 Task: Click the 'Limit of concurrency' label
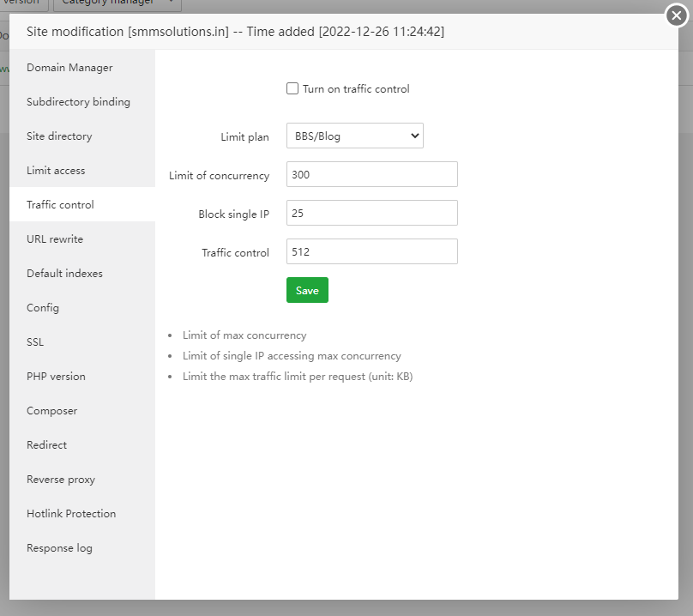[220, 176]
